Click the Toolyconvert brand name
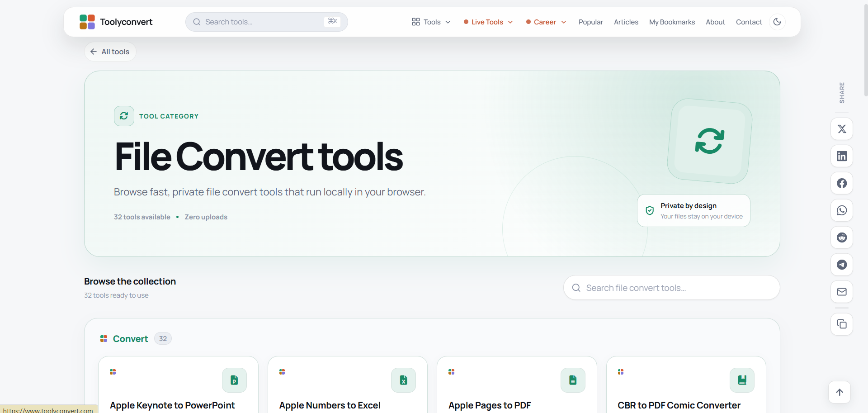The image size is (868, 413). 126,22
